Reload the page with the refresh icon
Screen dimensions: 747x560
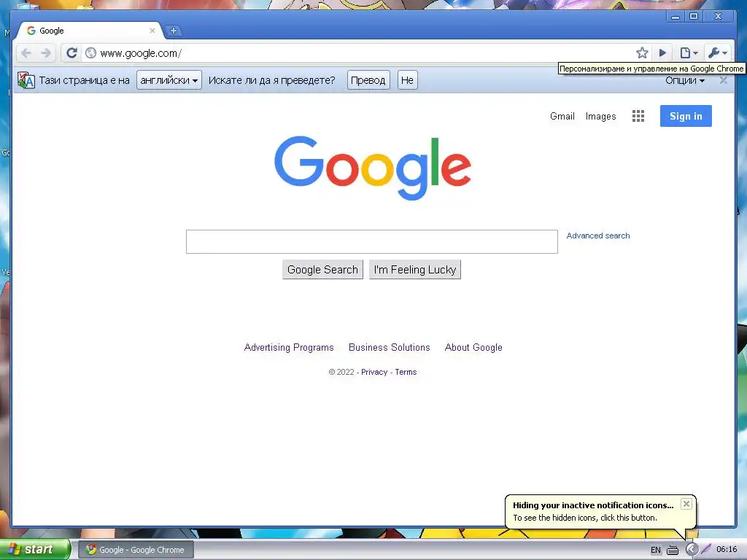[x=71, y=52]
